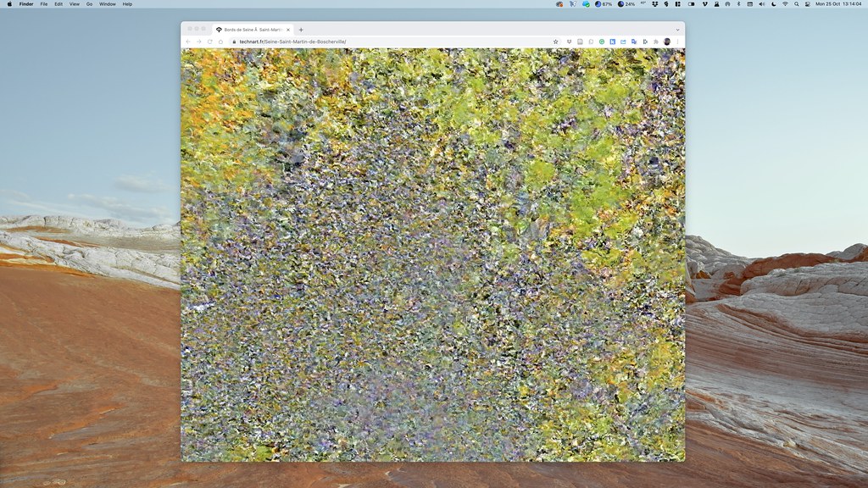Click the 67% status indicator in menu bar
The width and height of the screenshot is (868, 488).
coord(604,4)
